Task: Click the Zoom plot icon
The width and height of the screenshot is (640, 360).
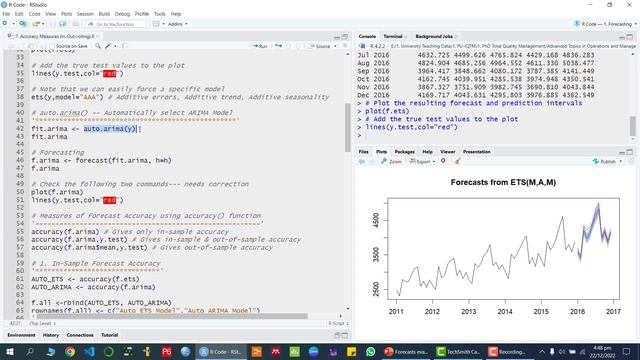Action: tap(391, 162)
